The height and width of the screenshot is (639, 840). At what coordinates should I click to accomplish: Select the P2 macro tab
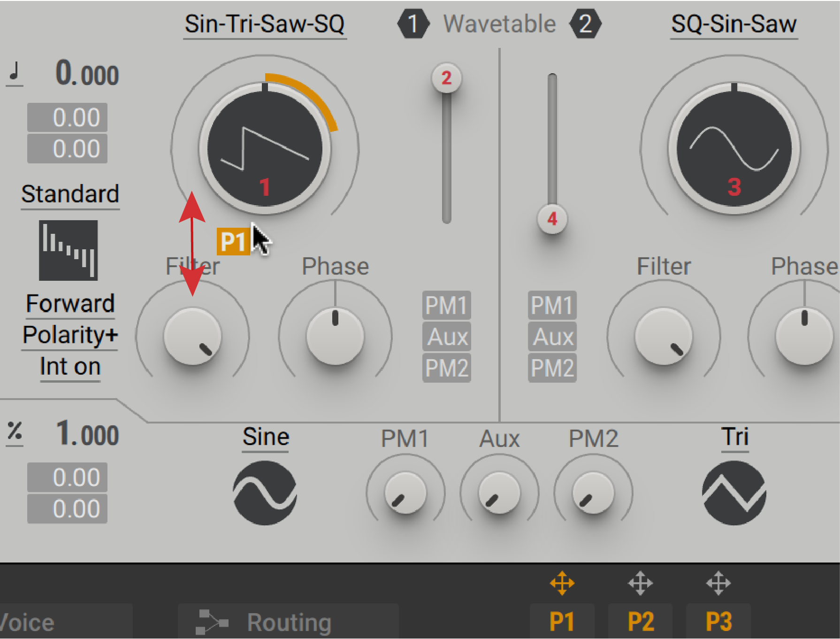pyautogui.click(x=640, y=622)
